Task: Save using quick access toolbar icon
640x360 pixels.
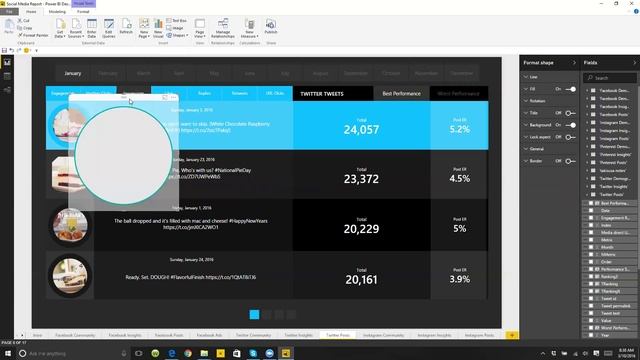Action: coord(4,50)
